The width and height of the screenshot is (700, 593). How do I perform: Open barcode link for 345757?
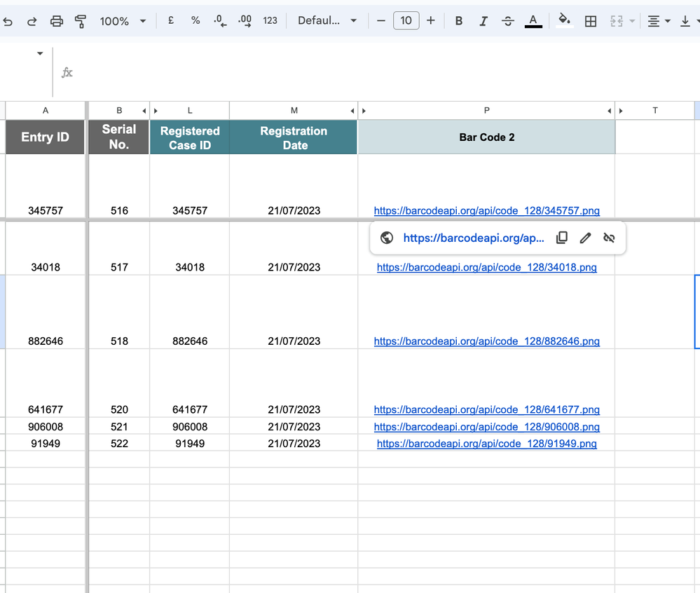(x=486, y=211)
